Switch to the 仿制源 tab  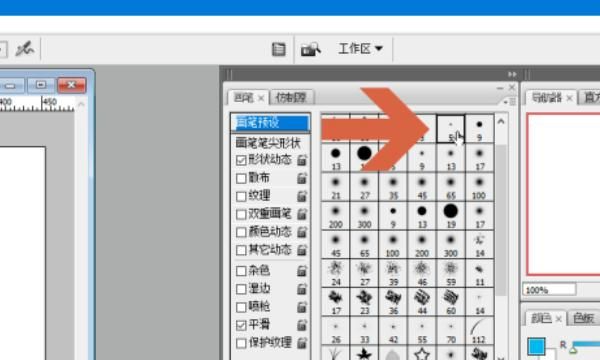pyautogui.click(x=291, y=98)
